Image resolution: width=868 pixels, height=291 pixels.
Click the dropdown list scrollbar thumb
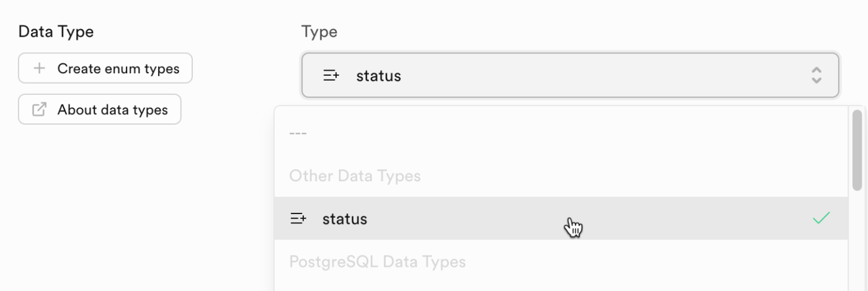857,150
